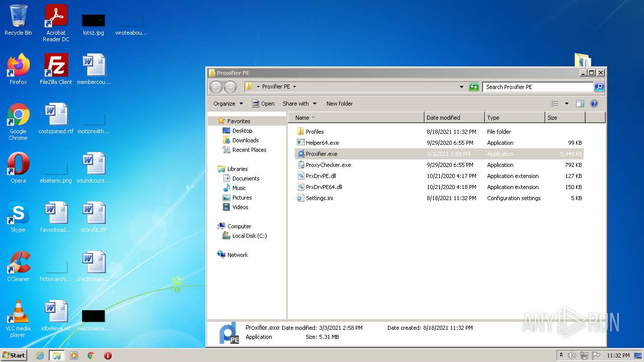Expand address bar history dropdown arrow
Screen dimensions: 644x362
point(461,87)
